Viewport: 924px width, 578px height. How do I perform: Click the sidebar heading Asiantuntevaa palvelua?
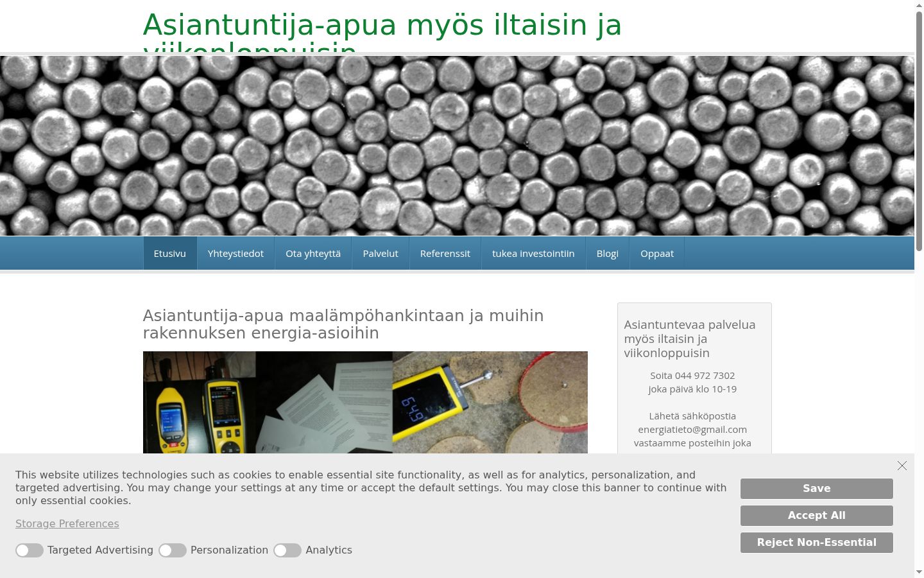point(690,339)
